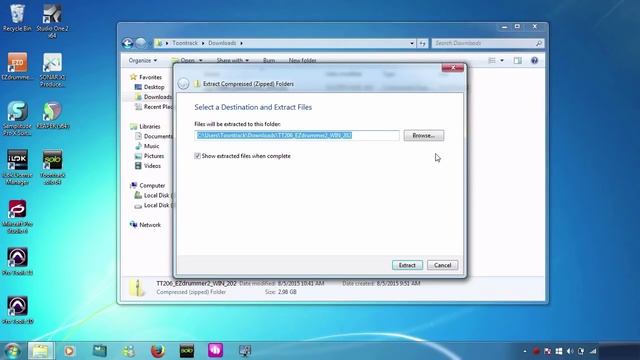Toggle Show extracted files when complete

tap(198, 156)
